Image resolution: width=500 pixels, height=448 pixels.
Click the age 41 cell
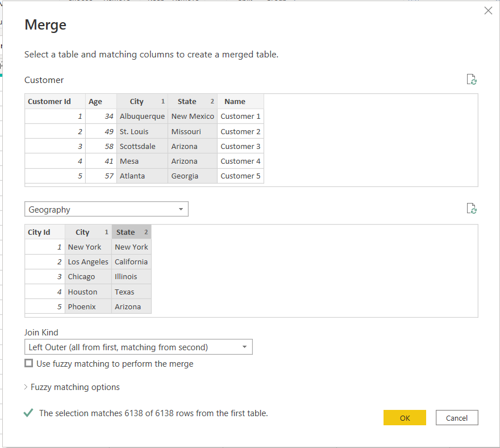coord(101,161)
